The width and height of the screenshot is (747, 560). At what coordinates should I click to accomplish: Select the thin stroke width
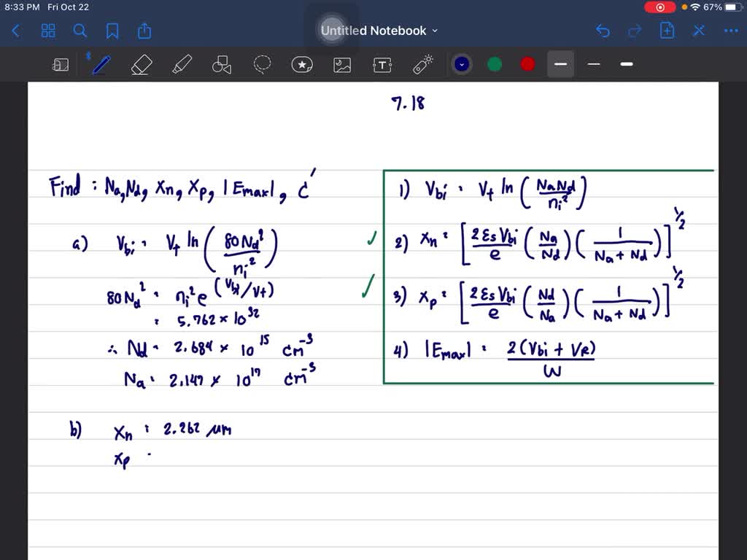[x=594, y=64]
